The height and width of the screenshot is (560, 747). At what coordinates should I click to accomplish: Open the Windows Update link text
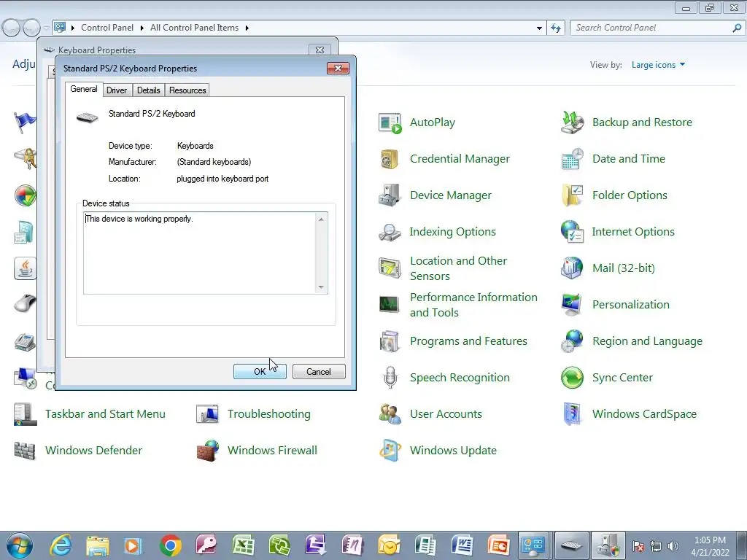(x=453, y=451)
